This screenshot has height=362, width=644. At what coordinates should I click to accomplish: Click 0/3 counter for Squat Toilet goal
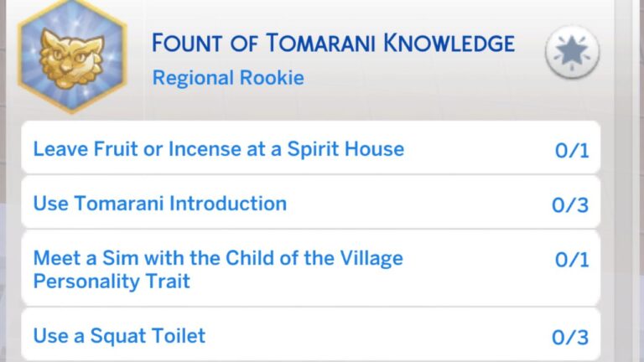[x=570, y=338]
